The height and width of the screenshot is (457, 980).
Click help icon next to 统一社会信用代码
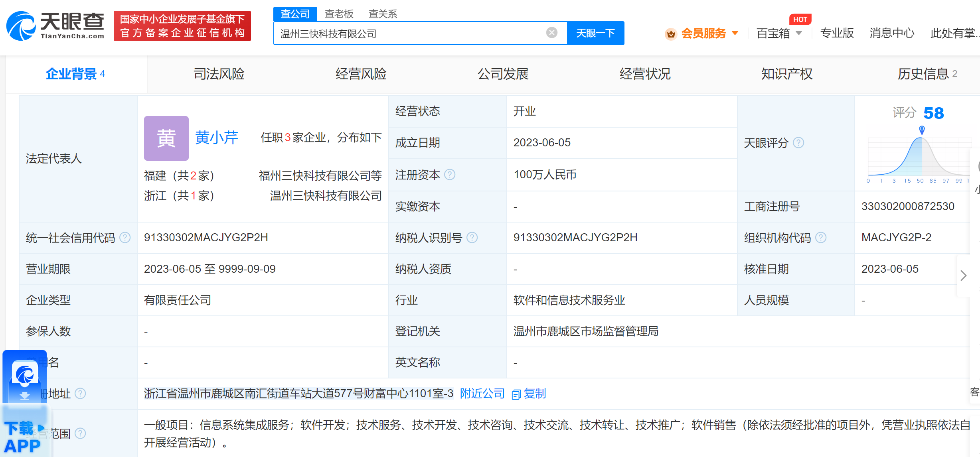coord(125,238)
